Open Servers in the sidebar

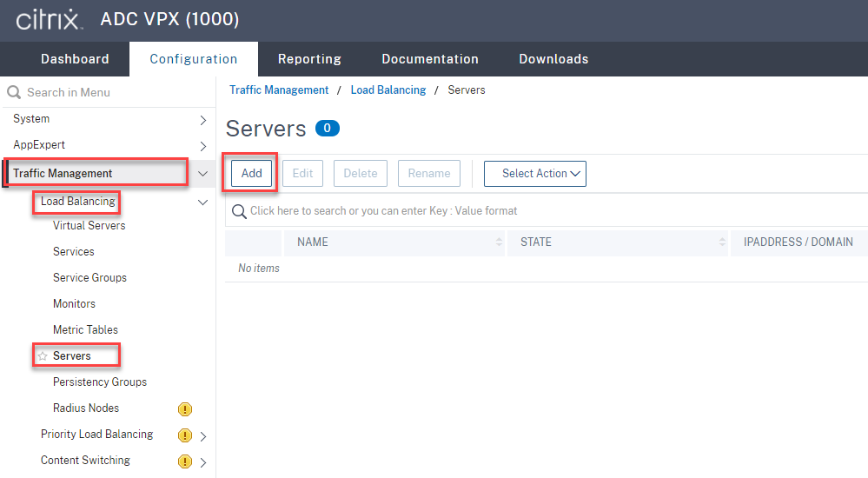tap(72, 355)
